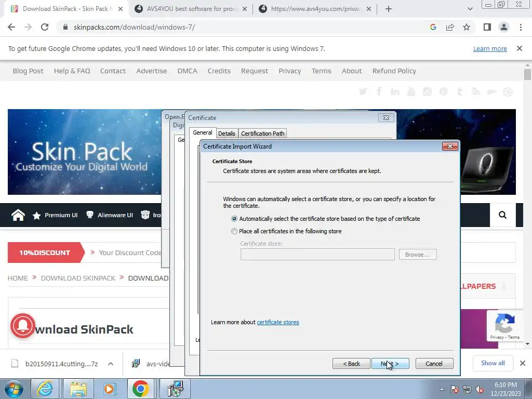The image size is (532, 399).
Task: Click the muted volume tray icon
Action: tap(480, 390)
